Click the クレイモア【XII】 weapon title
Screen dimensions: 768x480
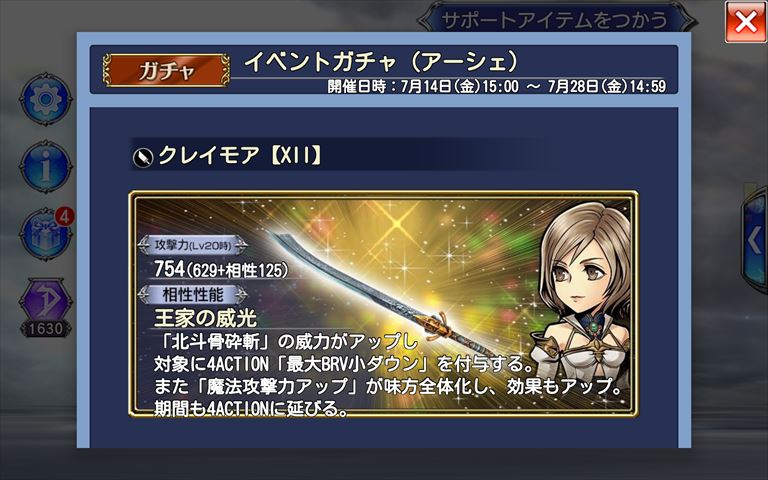(x=240, y=156)
